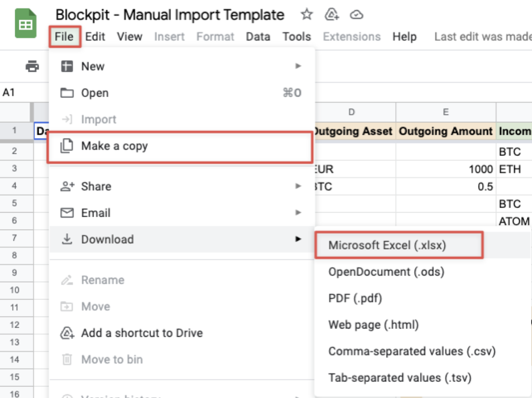Select row 10 header
532x398 pixels.
click(16, 290)
